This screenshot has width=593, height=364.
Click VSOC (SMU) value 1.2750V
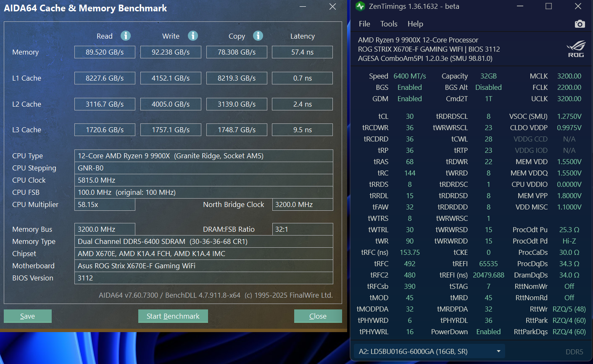569,116
